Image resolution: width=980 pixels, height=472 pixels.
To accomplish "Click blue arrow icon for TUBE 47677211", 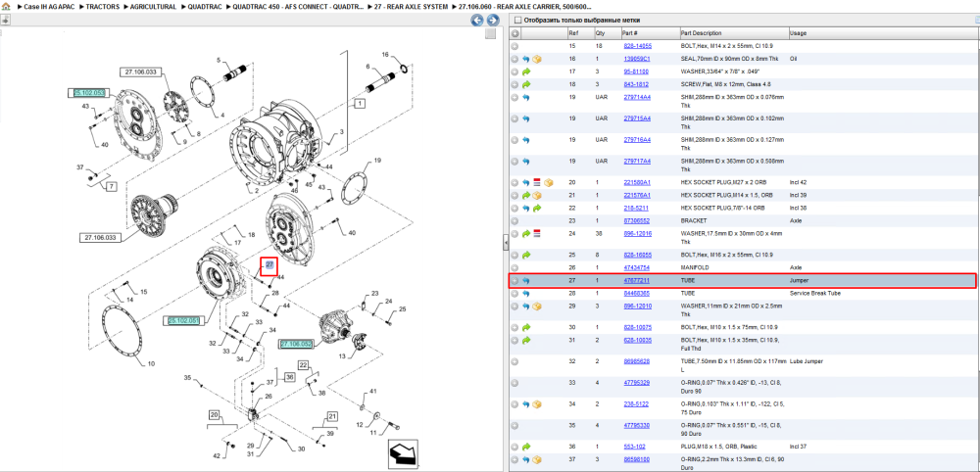I will pyautogui.click(x=525, y=281).
